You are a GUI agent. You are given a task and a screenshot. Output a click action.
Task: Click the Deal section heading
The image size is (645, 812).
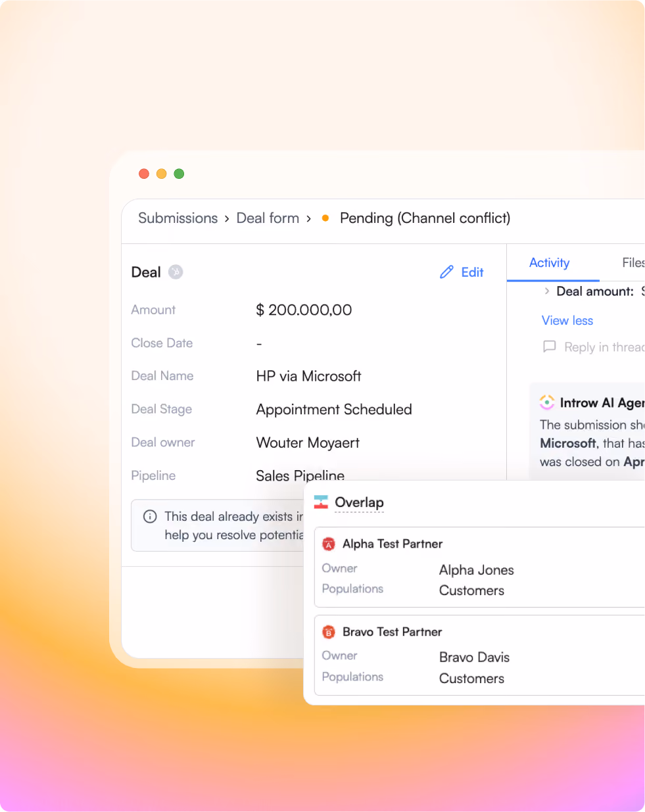[146, 272]
